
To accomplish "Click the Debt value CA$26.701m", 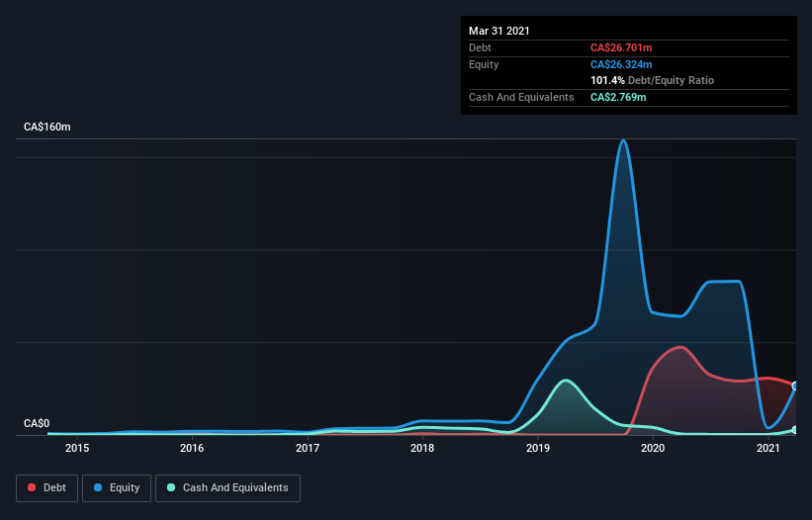I will [621, 47].
